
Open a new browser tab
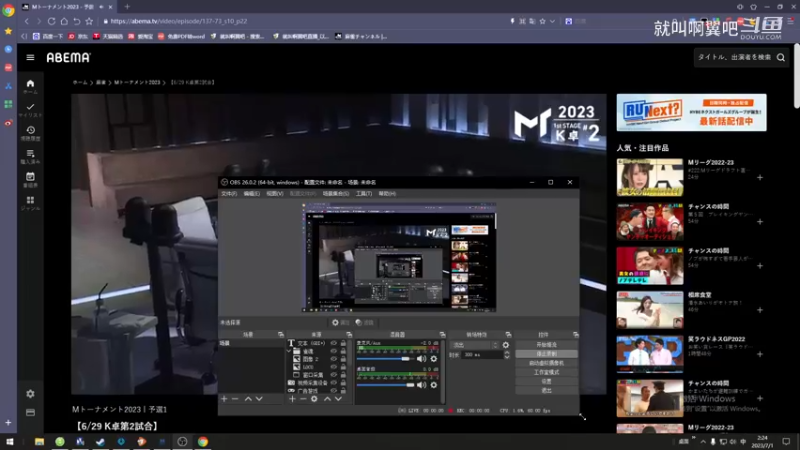click(127, 7)
